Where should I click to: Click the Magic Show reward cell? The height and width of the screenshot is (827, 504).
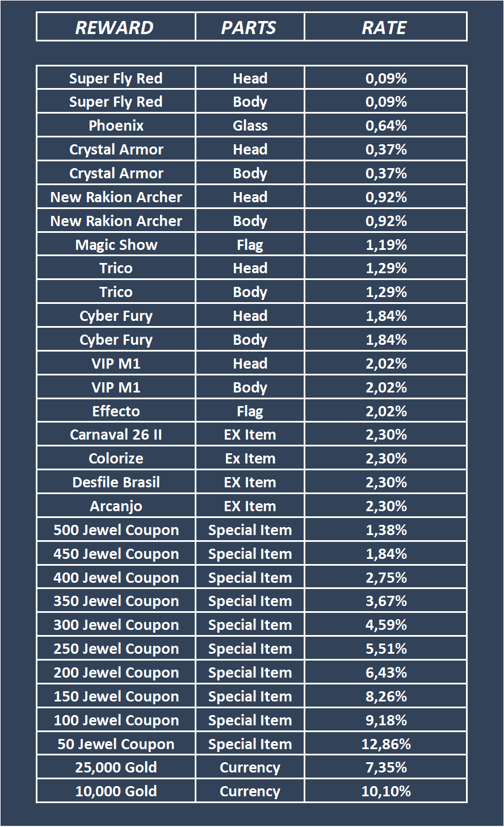(116, 245)
